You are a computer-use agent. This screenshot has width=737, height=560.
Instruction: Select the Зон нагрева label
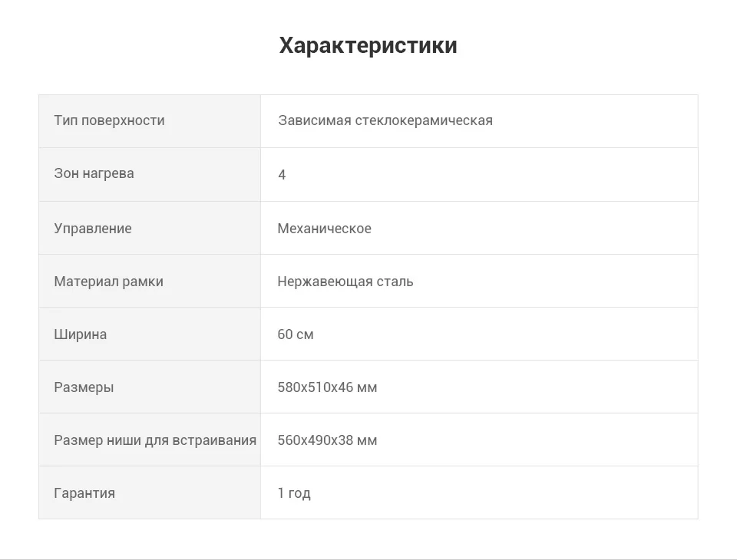(x=94, y=173)
